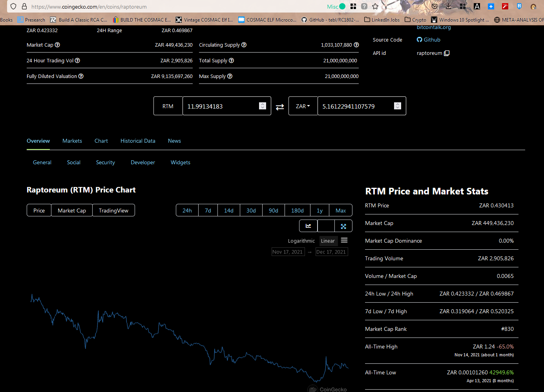Switch to the Overview tab
Screen dimensions: 544x392
pyautogui.click(x=38, y=141)
